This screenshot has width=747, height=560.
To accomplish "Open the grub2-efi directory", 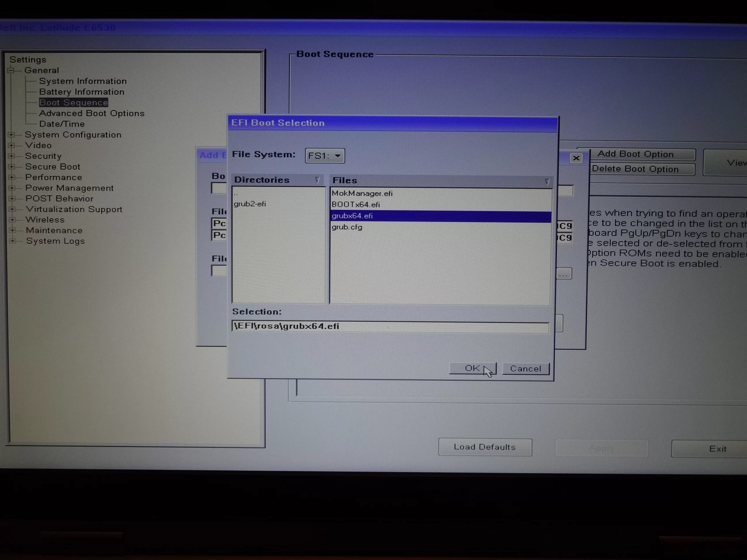I will click(x=250, y=204).
